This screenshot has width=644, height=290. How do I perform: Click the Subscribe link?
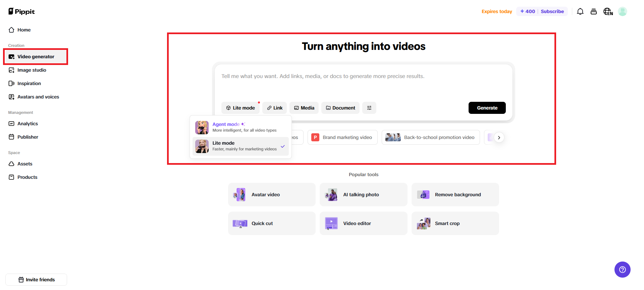click(x=552, y=11)
